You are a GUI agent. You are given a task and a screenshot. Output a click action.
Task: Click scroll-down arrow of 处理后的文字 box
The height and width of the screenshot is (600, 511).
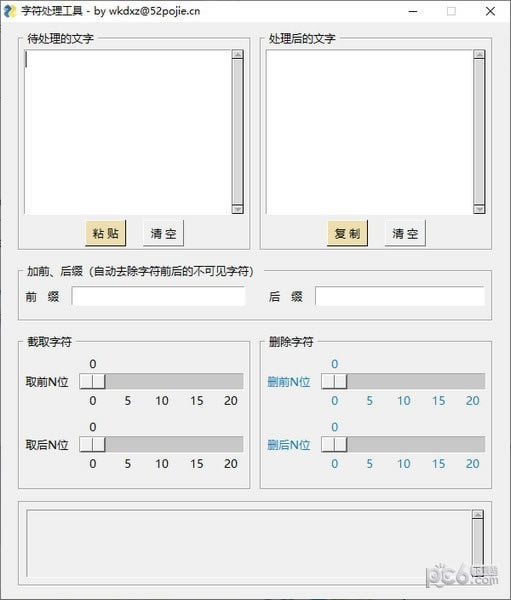point(479,209)
